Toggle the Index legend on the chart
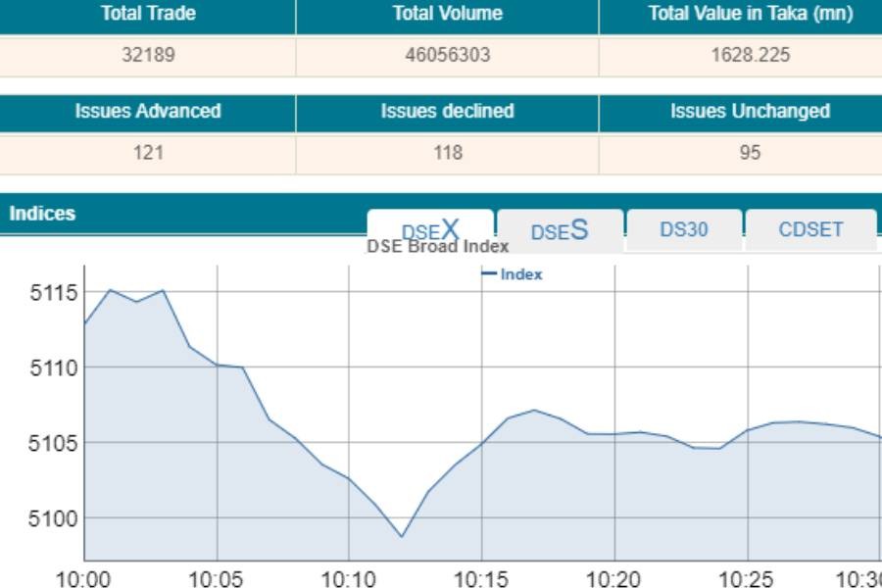The image size is (882, 588). click(x=511, y=274)
